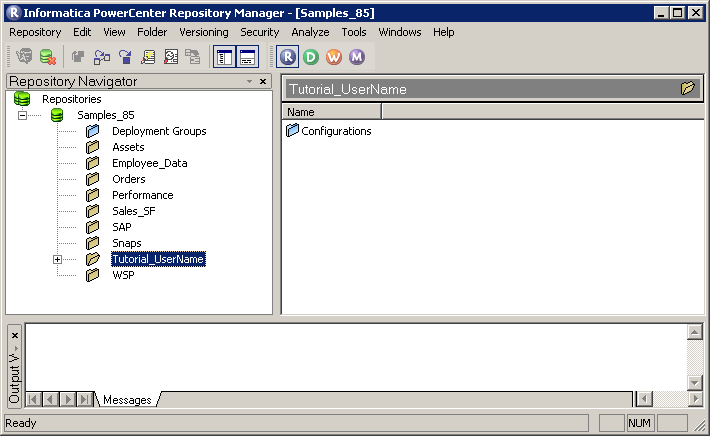Click the disconnect repository toolbar icon
Viewport: 710px width, 436px height.
pyautogui.click(x=47, y=57)
